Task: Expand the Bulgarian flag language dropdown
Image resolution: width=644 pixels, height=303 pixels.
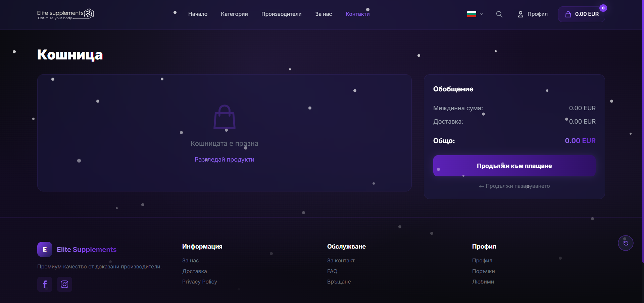Action: (x=475, y=14)
